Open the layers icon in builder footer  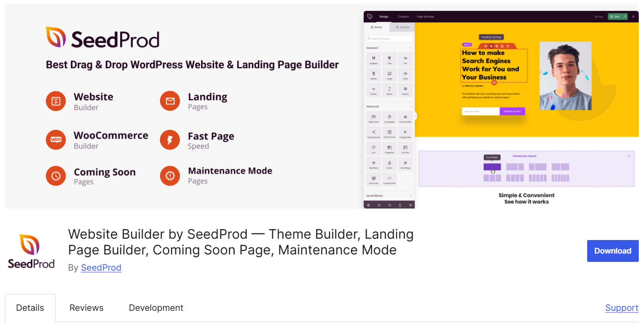click(x=379, y=205)
